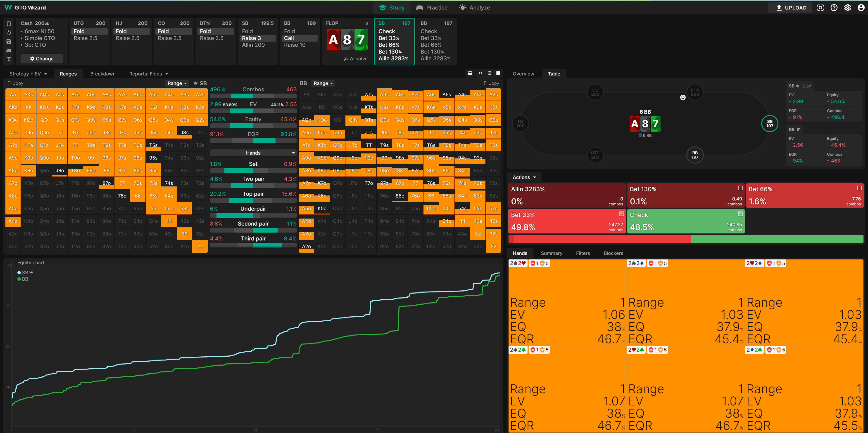
Task: Open the note icon on the Bet 66% card
Action: pos(859,188)
